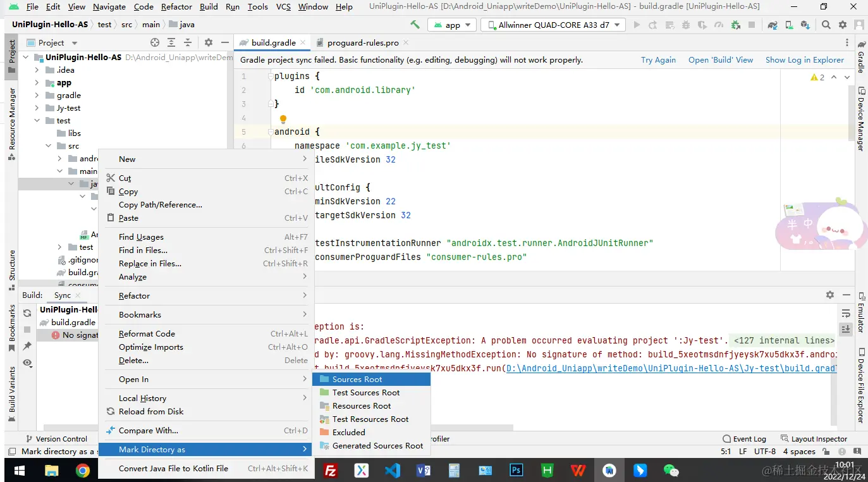
Task: Click the hammer Make Project icon
Action: click(415, 25)
